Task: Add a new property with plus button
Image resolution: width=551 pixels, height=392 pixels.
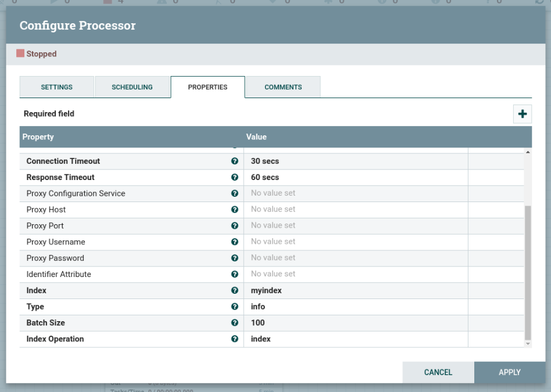Action: click(522, 114)
